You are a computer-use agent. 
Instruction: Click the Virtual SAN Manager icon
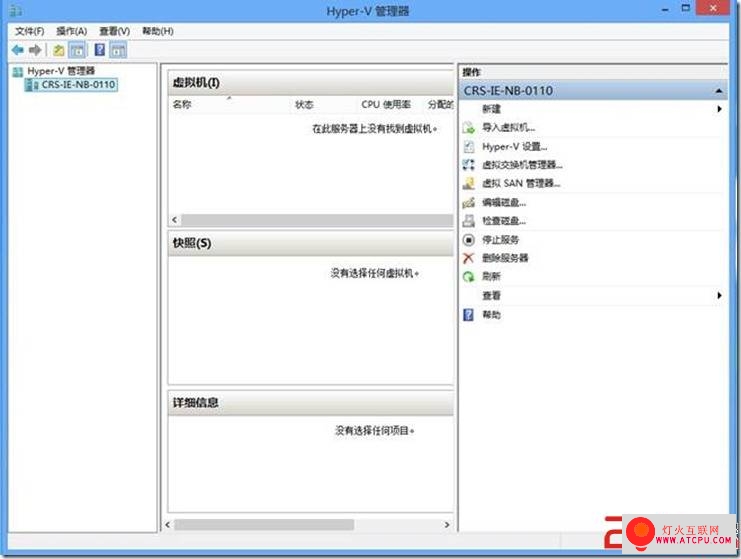pyautogui.click(x=468, y=183)
